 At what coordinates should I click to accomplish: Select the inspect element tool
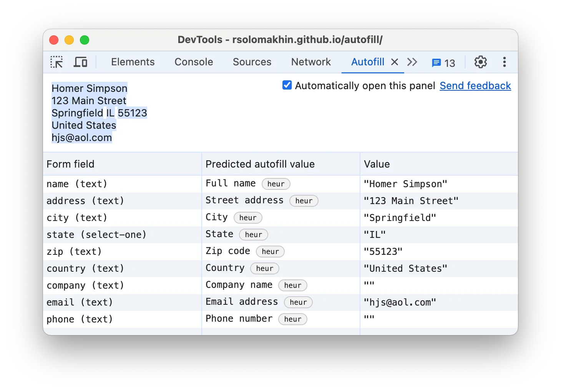(56, 62)
